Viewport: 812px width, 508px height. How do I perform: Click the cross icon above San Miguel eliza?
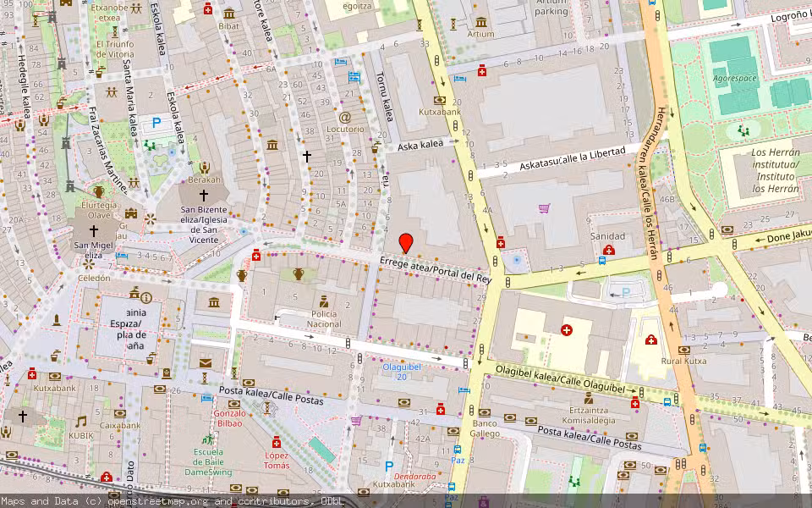click(x=93, y=230)
